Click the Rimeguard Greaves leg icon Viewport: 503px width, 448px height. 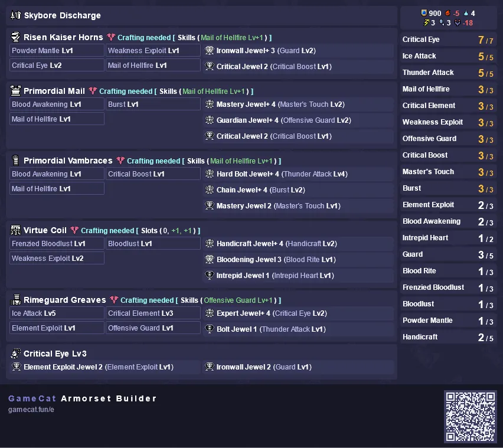(x=15, y=299)
